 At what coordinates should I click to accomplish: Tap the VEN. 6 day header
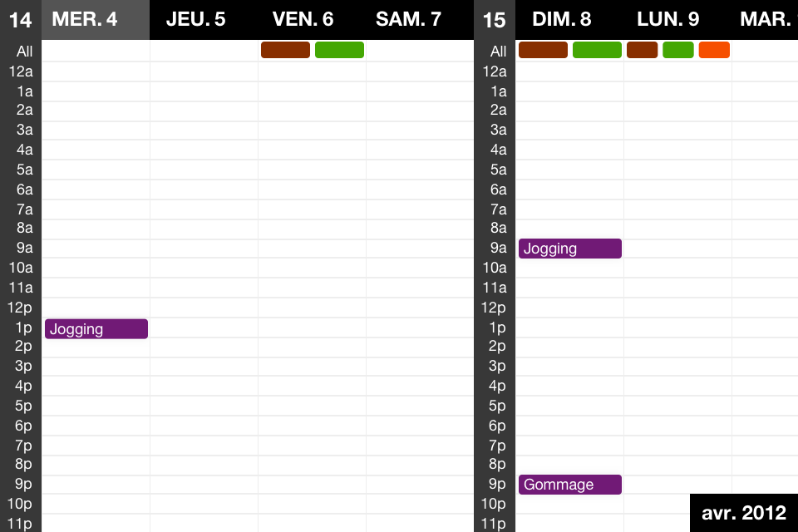tap(303, 19)
